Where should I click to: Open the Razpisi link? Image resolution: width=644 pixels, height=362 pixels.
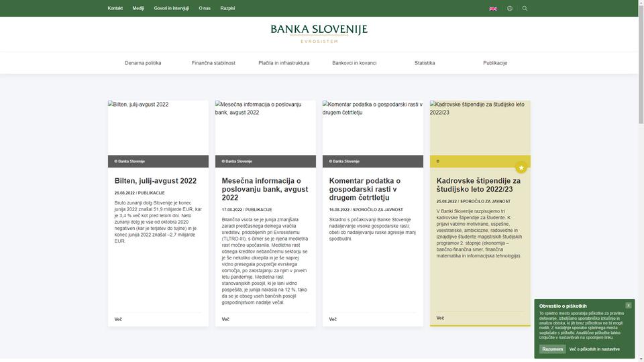tap(227, 8)
